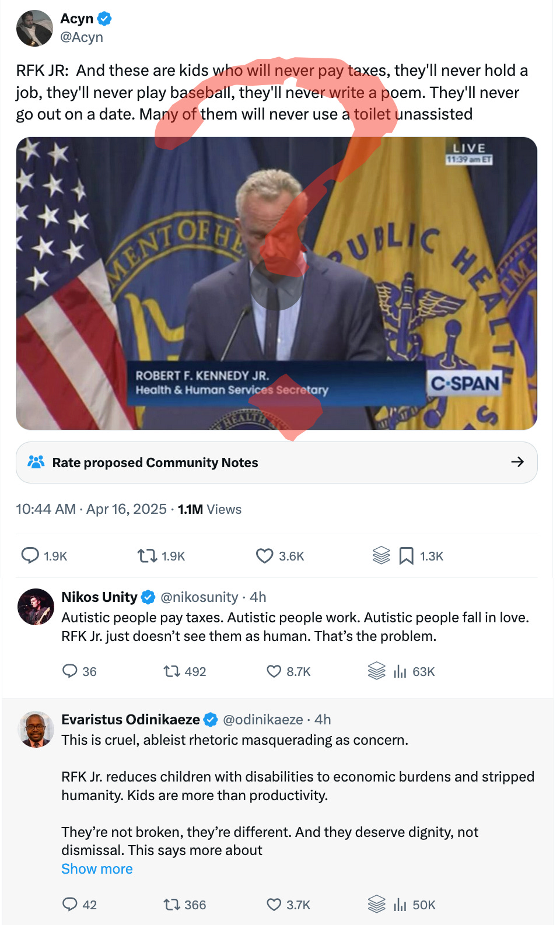Retweet Acyn's post showing 1.9K reposts
This screenshot has width=560, height=925.
point(148,555)
